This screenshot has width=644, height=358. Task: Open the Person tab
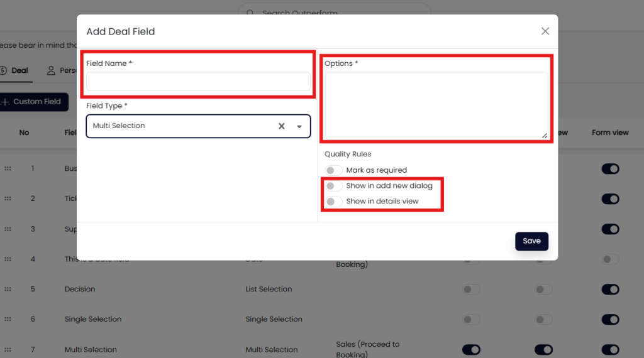[x=63, y=70]
